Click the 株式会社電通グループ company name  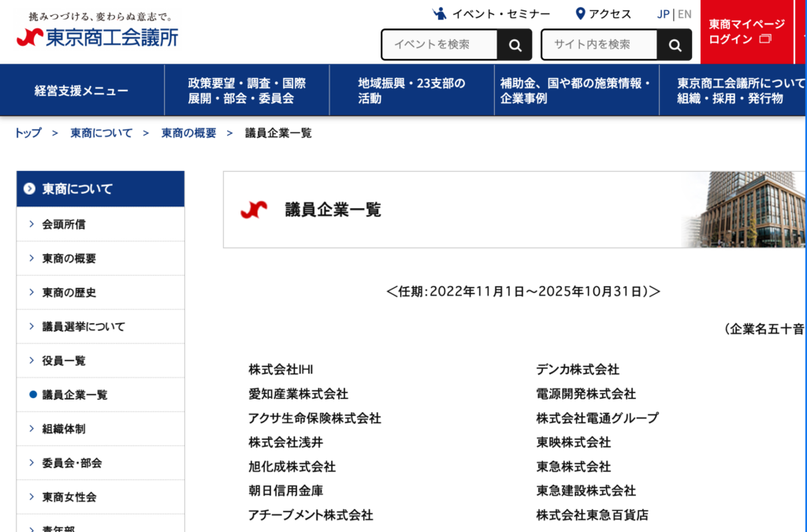pos(597,418)
